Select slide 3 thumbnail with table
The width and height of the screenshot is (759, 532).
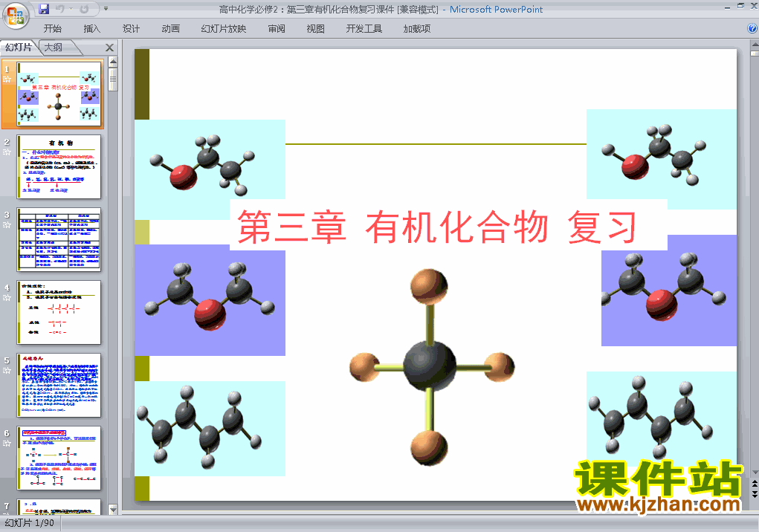pos(59,239)
